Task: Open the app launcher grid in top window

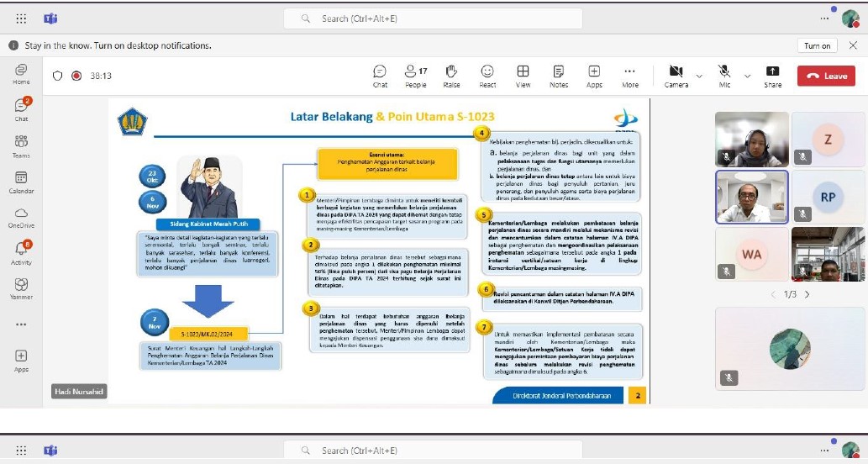Action: coord(21,18)
